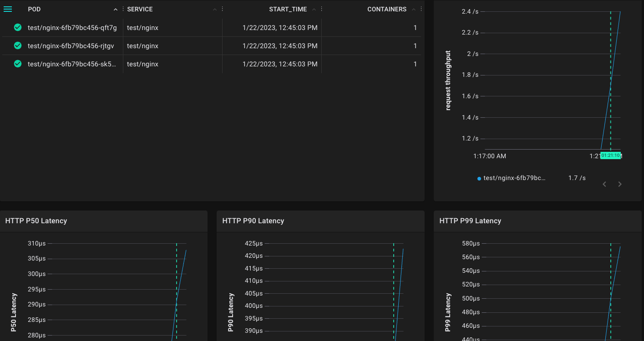Sort by POD column arrow

coord(116,10)
